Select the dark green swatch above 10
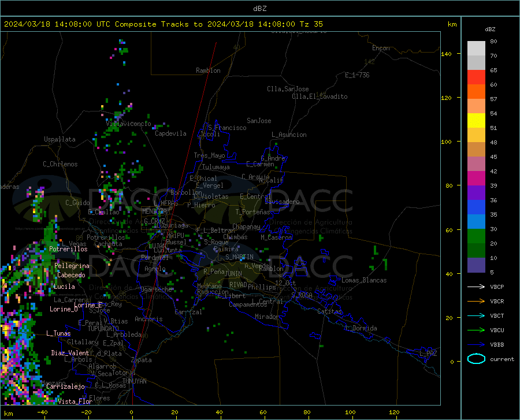520x420 pixels. tap(476, 251)
